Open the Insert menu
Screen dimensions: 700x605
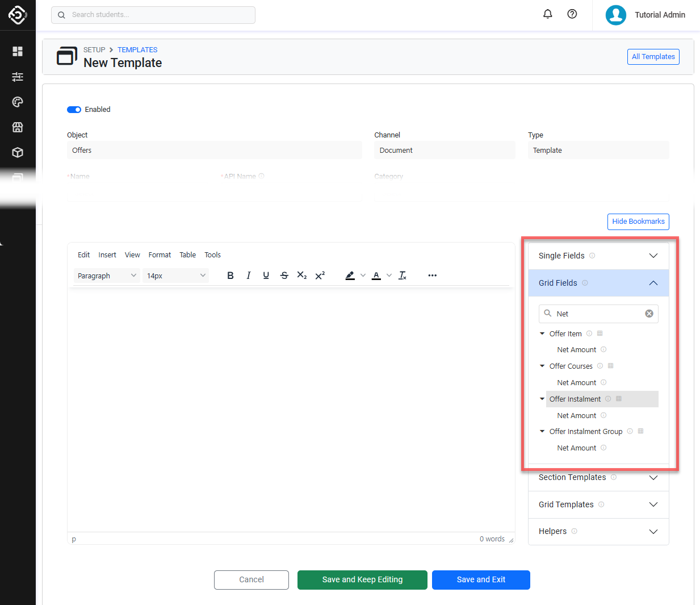[107, 255]
